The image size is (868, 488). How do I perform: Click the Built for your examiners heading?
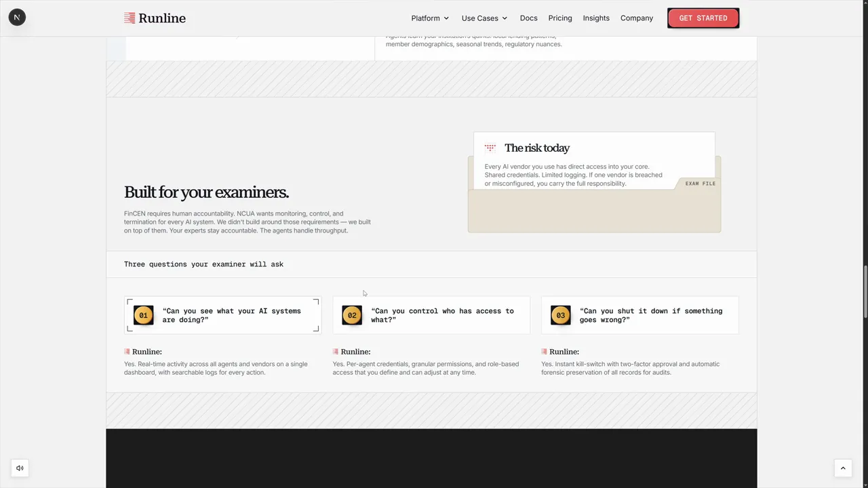coord(206,192)
